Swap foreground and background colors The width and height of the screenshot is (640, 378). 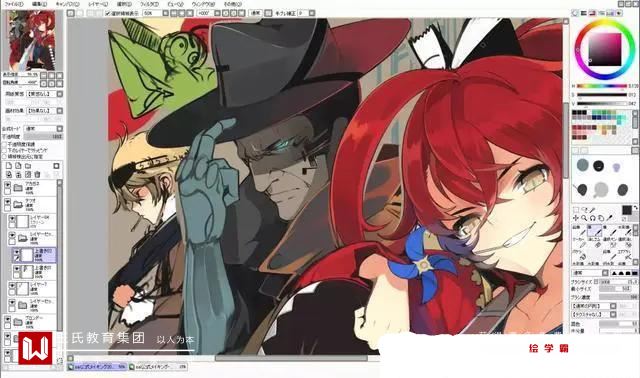pyautogui.click(x=636, y=207)
